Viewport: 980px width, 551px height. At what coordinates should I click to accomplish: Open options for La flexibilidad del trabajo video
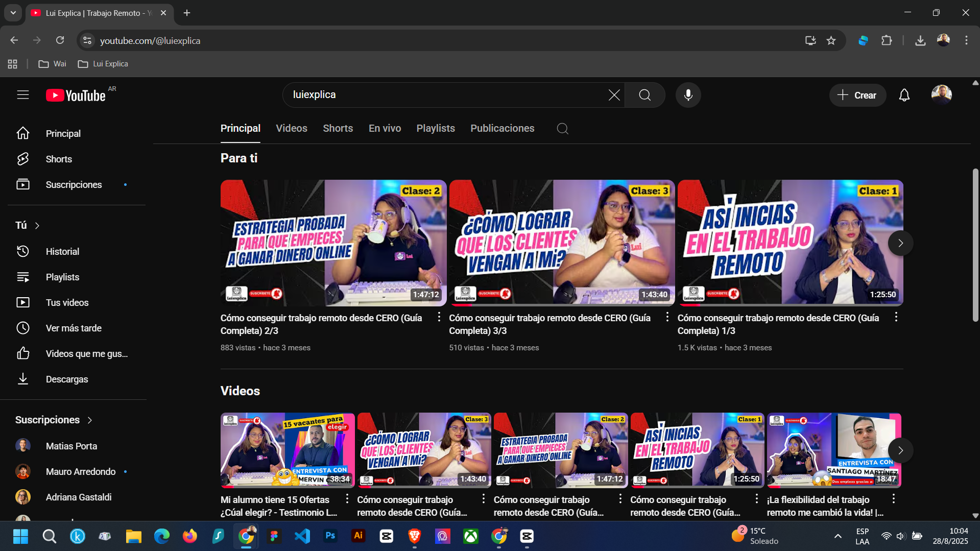pos(893,499)
